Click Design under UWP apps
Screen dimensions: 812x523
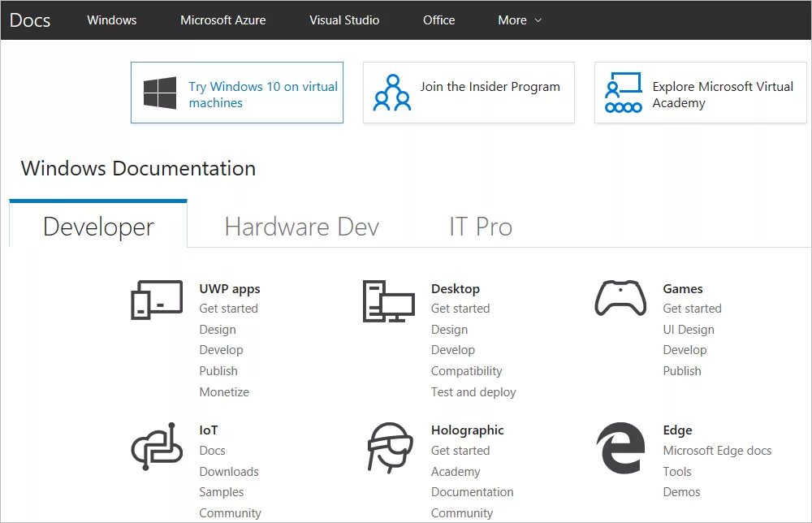click(218, 330)
